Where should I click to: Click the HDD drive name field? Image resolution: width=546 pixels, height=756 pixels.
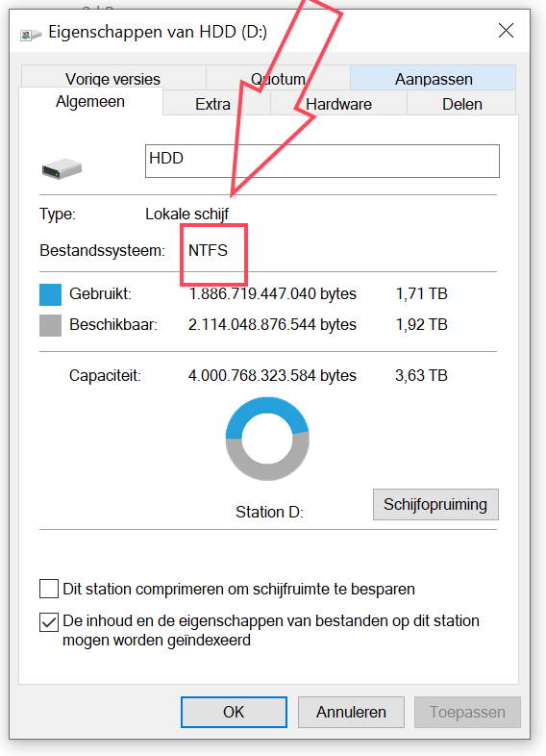[x=322, y=161]
